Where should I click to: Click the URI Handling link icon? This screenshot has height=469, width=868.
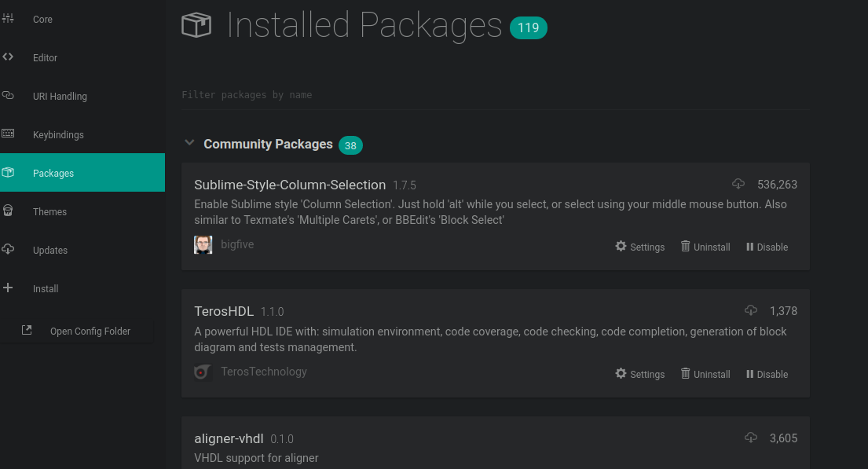pos(8,95)
